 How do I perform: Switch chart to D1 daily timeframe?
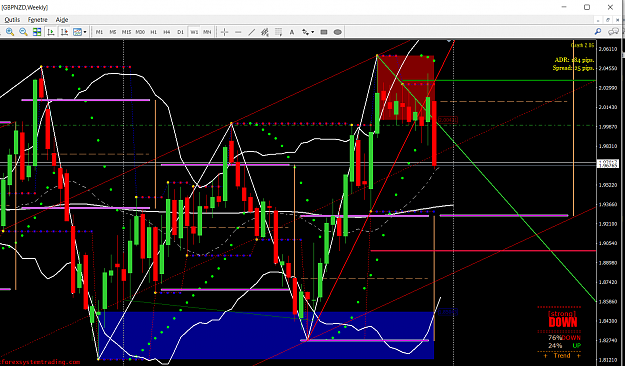click(x=181, y=32)
